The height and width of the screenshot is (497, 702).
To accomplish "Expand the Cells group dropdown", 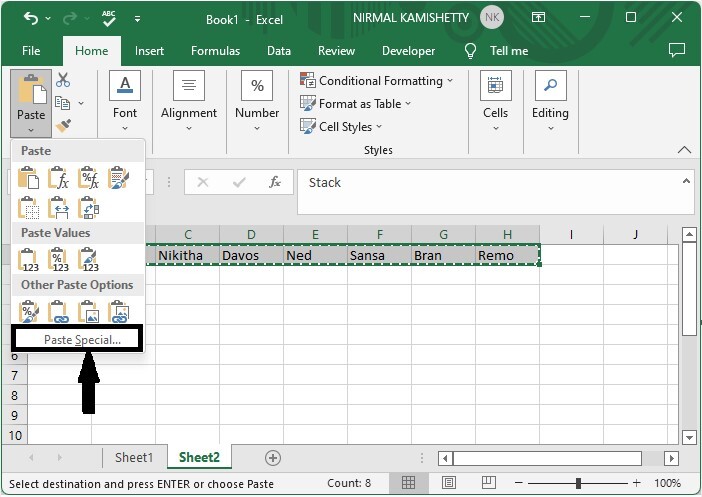I will coord(496,129).
